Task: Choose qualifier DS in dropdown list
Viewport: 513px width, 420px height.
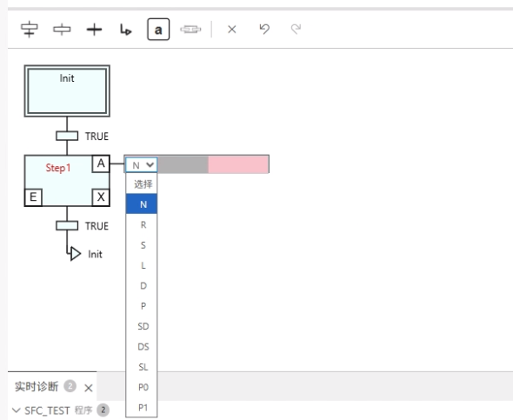Action: click(142, 346)
